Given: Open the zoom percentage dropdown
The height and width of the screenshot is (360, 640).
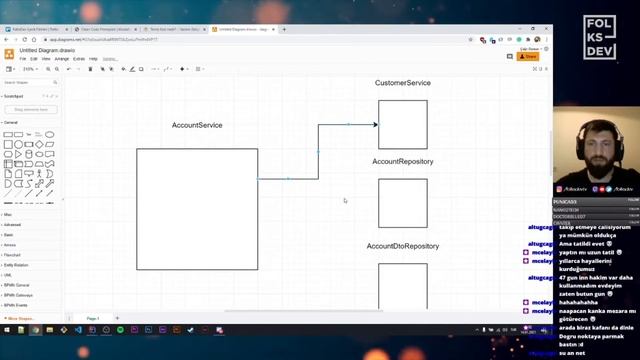Looking at the screenshot, I should (30, 69).
